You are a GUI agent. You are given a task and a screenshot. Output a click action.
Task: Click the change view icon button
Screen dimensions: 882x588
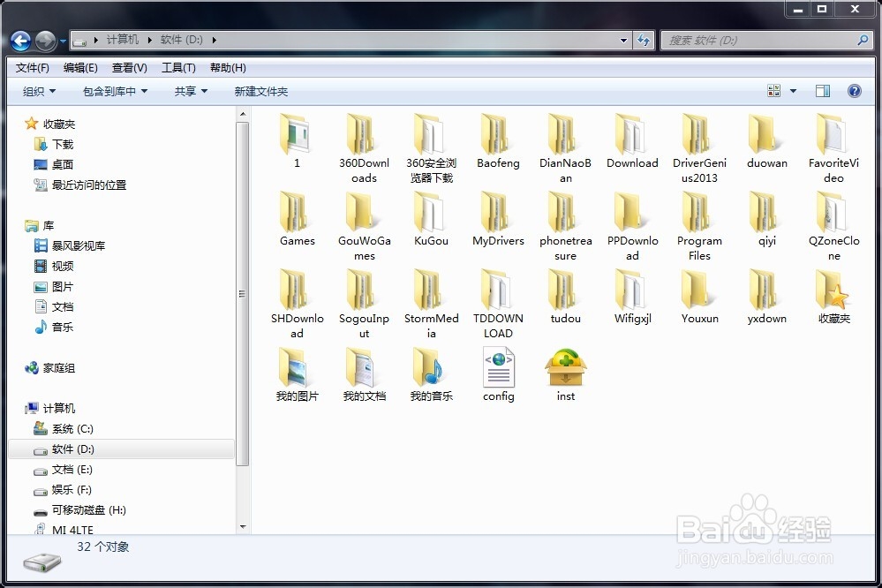click(774, 91)
